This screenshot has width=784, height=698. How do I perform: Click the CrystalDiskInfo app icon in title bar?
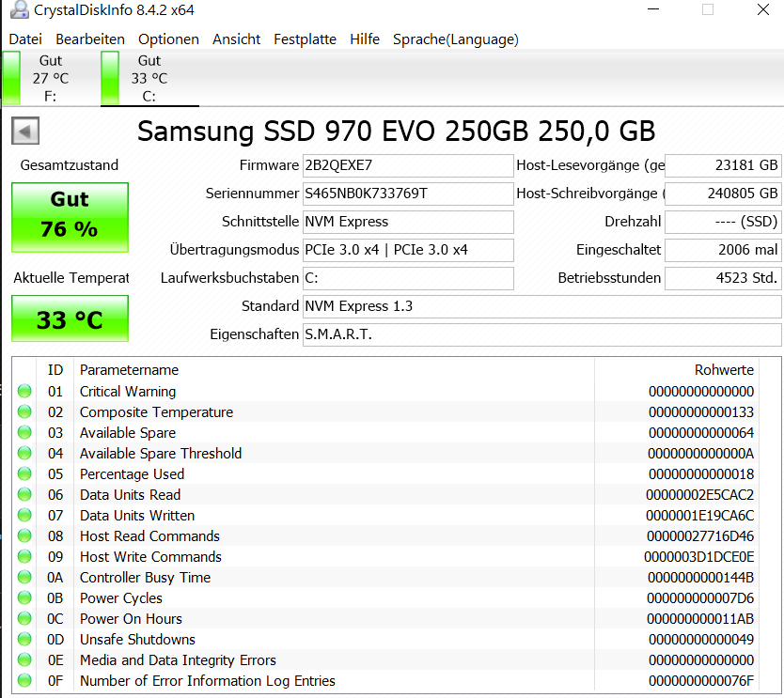19,9
